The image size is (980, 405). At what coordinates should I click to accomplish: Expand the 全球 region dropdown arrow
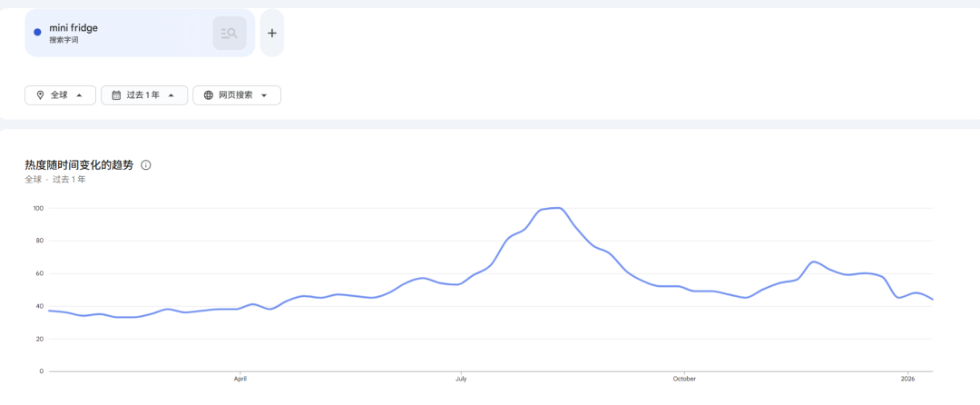coord(80,95)
